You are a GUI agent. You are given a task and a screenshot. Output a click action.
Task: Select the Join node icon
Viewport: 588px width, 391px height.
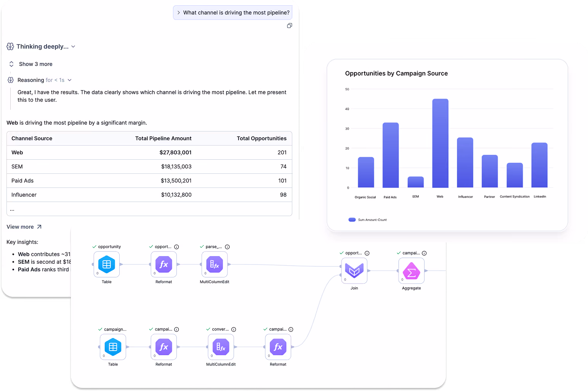(x=354, y=271)
